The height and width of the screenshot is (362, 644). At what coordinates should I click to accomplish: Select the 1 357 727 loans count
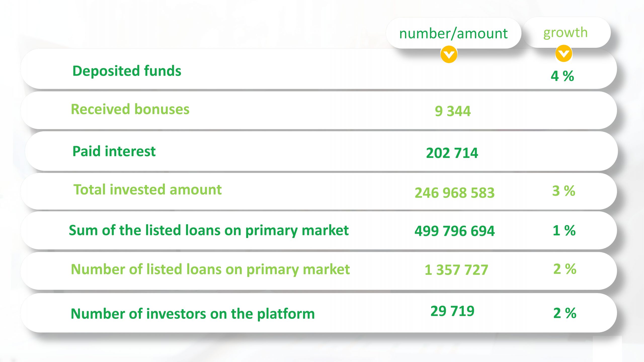pos(456,270)
